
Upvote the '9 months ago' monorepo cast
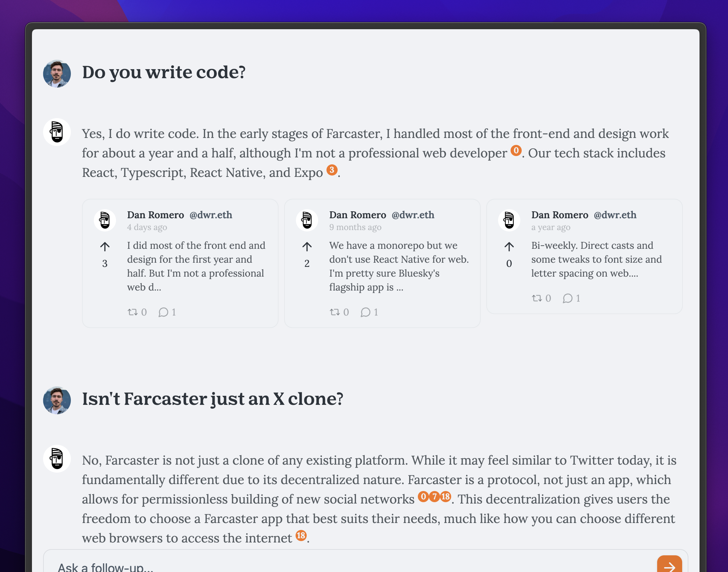pos(307,247)
